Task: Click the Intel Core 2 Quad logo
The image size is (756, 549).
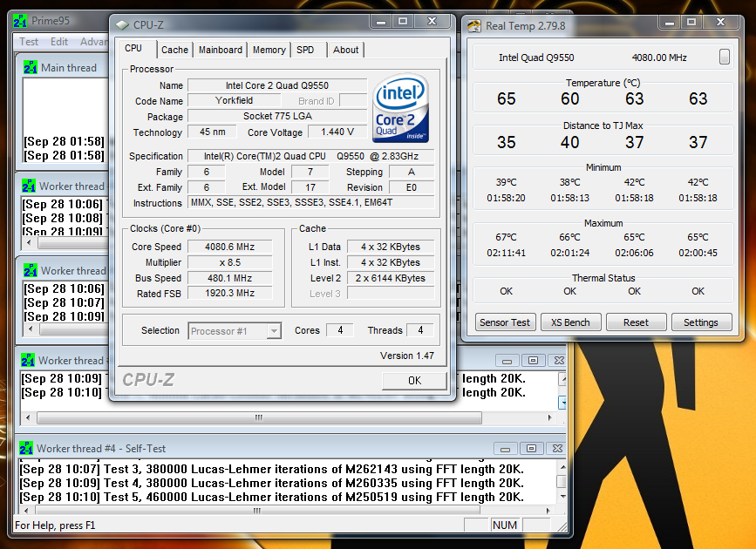Action: tap(400, 108)
